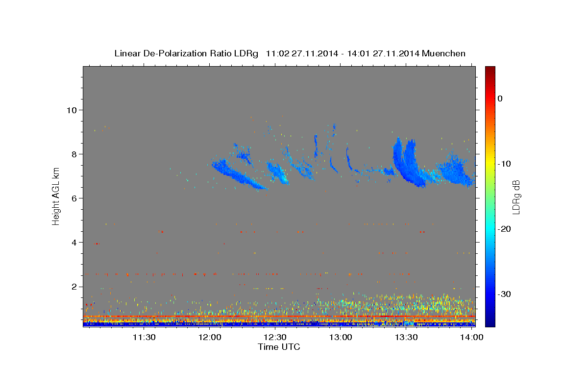Click the orange horizontal band near ground level
The height and width of the screenshot is (392, 588).
tap(279, 317)
